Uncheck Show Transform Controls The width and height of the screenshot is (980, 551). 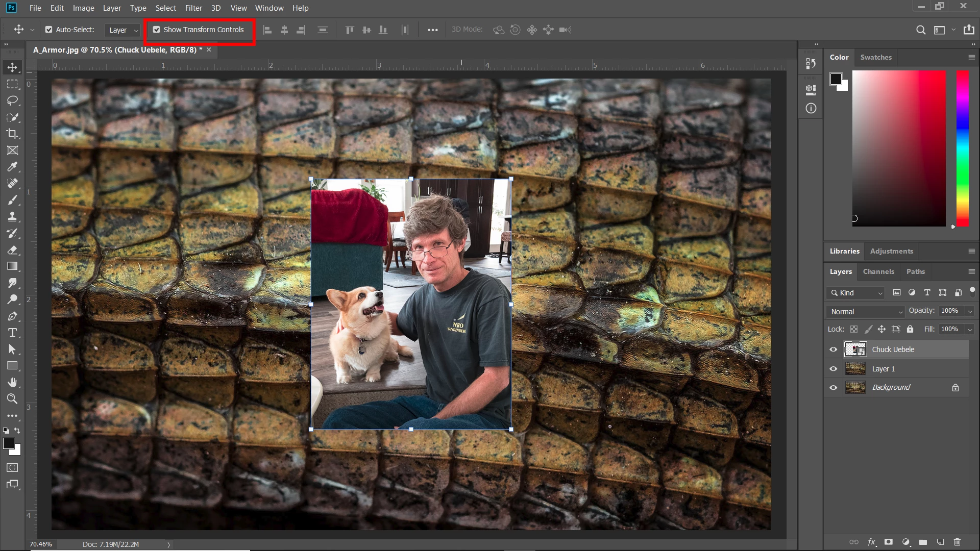[x=157, y=30]
